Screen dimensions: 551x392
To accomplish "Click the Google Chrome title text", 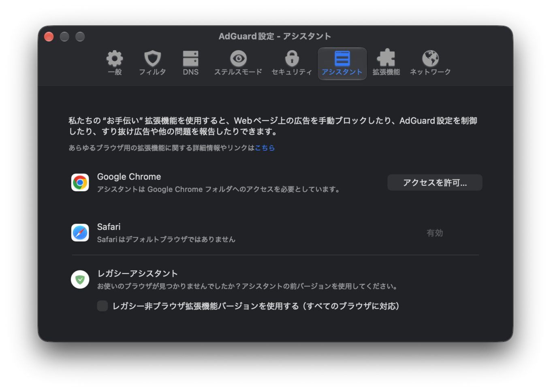I will tap(129, 177).
